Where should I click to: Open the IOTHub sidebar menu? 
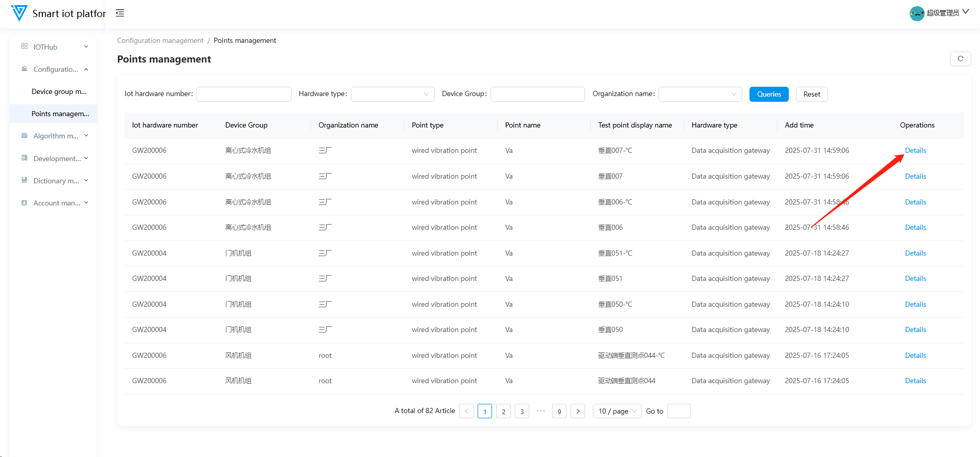[x=54, y=47]
